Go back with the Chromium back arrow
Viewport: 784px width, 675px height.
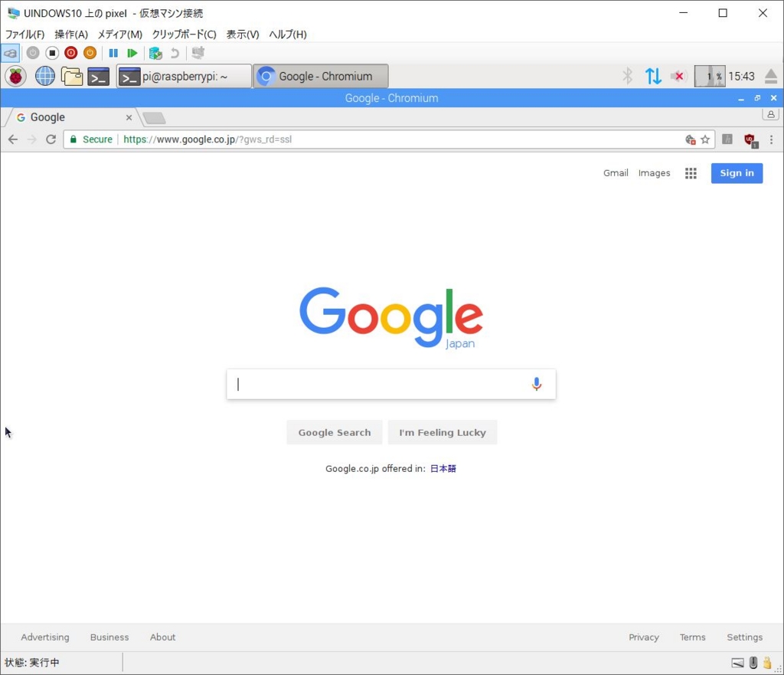tap(13, 139)
